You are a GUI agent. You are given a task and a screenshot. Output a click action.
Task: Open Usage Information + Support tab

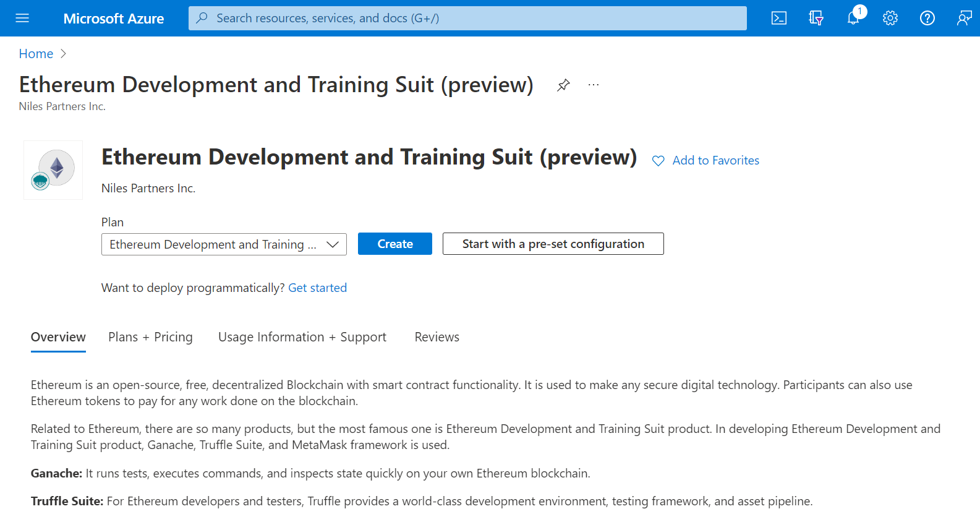(x=302, y=337)
